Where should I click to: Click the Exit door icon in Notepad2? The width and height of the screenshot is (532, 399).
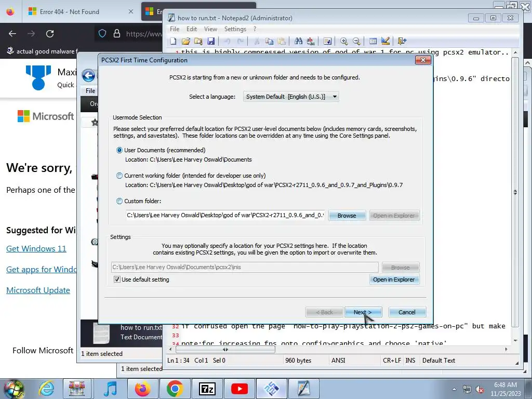click(x=402, y=41)
